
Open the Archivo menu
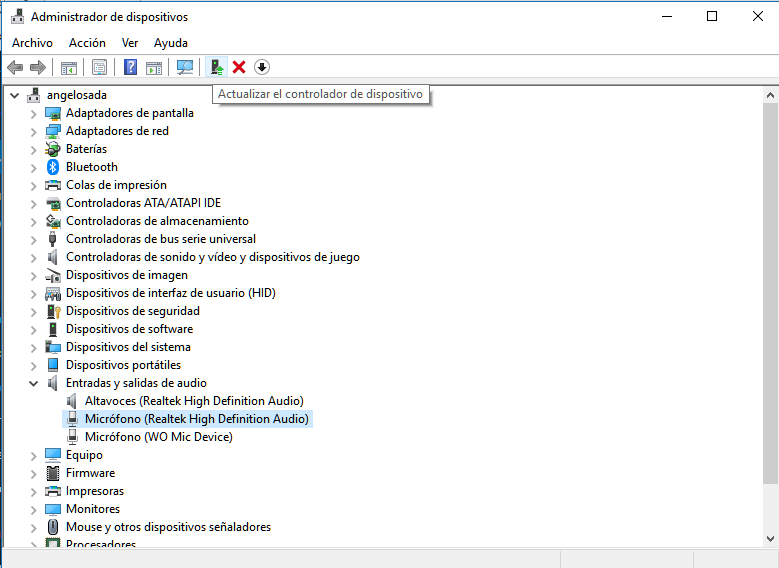[x=32, y=43]
